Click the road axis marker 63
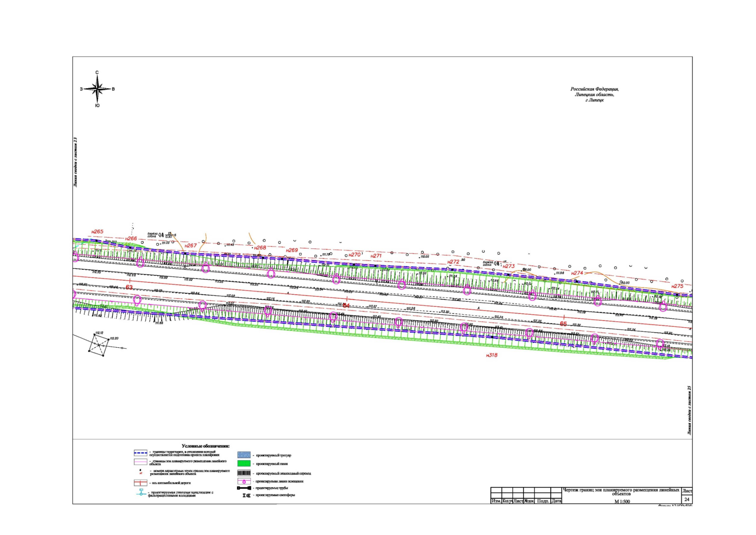Image resolution: width=756 pixels, height=535 pixels. tap(129, 288)
